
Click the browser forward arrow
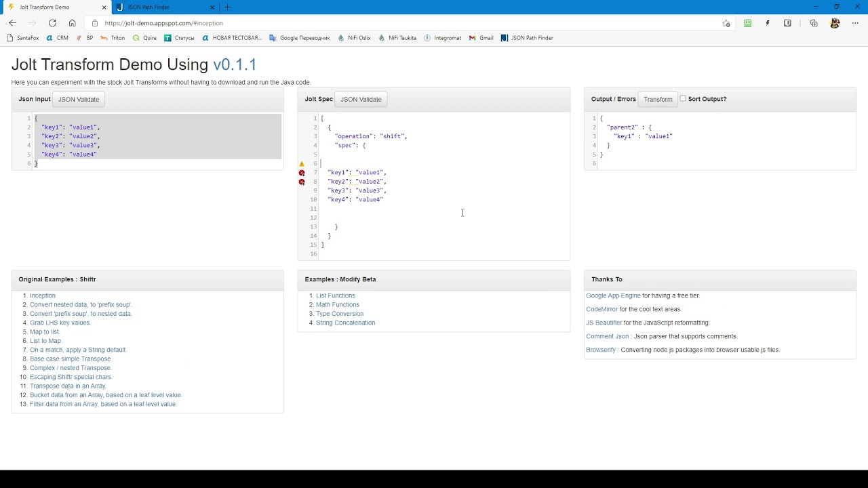tap(32, 23)
